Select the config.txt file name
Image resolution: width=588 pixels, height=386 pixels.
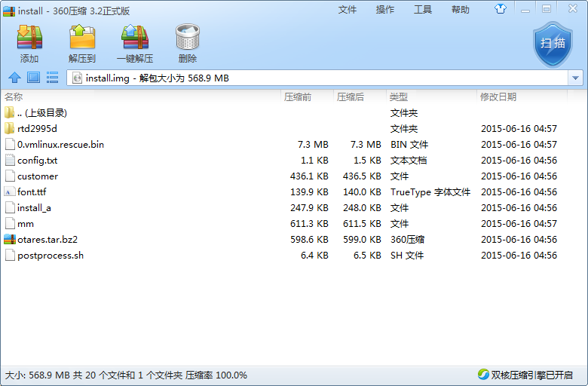click(x=37, y=161)
